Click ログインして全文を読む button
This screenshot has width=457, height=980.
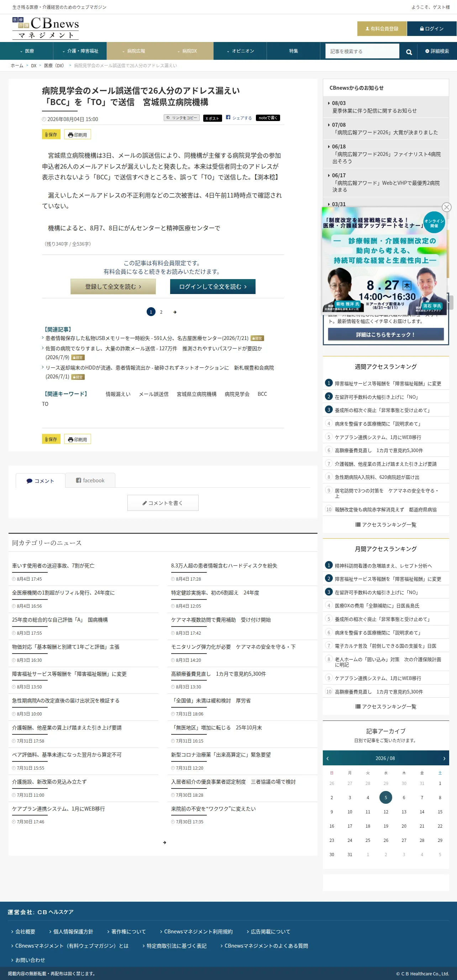tap(213, 287)
